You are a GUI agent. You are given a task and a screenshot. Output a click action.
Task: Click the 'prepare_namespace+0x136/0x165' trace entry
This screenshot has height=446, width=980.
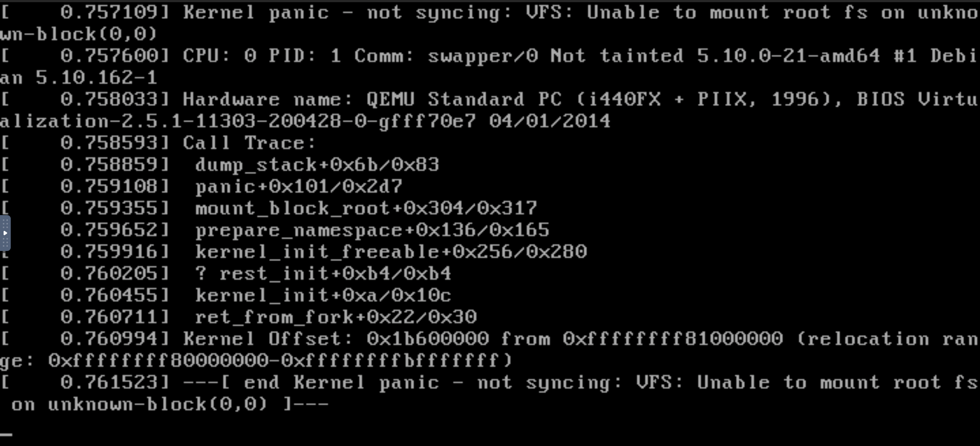click(x=372, y=231)
